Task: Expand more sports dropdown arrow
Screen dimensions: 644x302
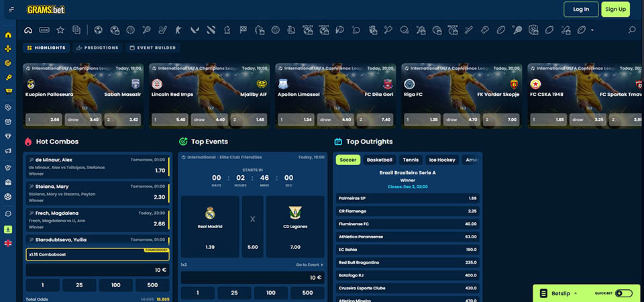Action: coord(592,30)
